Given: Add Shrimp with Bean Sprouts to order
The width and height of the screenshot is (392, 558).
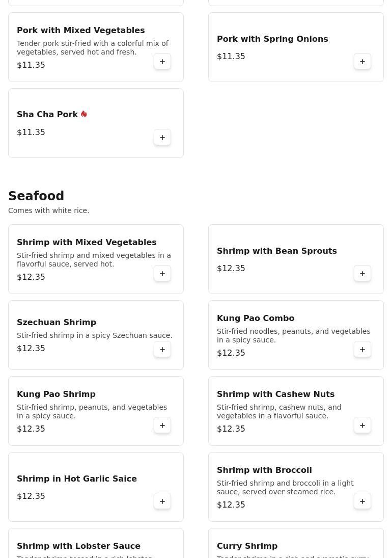Looking at the screenshot, I should [x=362, y=274].
